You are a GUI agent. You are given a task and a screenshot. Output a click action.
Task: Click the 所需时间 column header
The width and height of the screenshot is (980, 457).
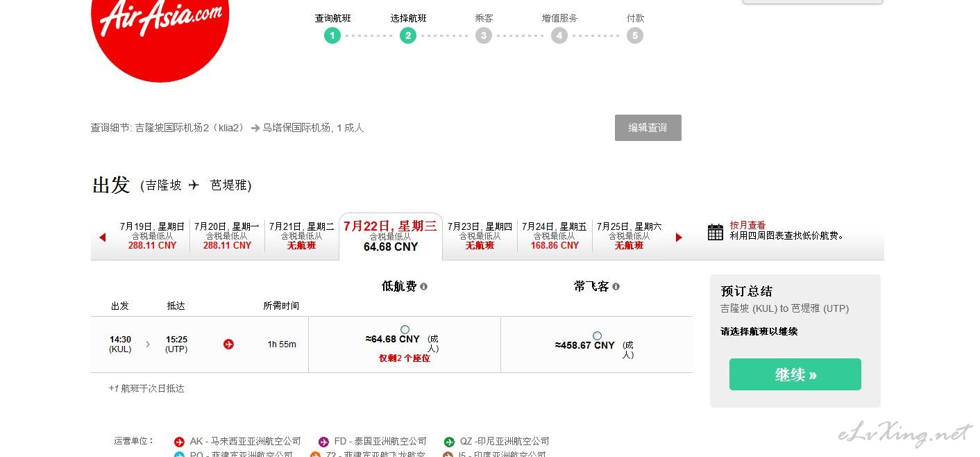(x=281, y=306)
